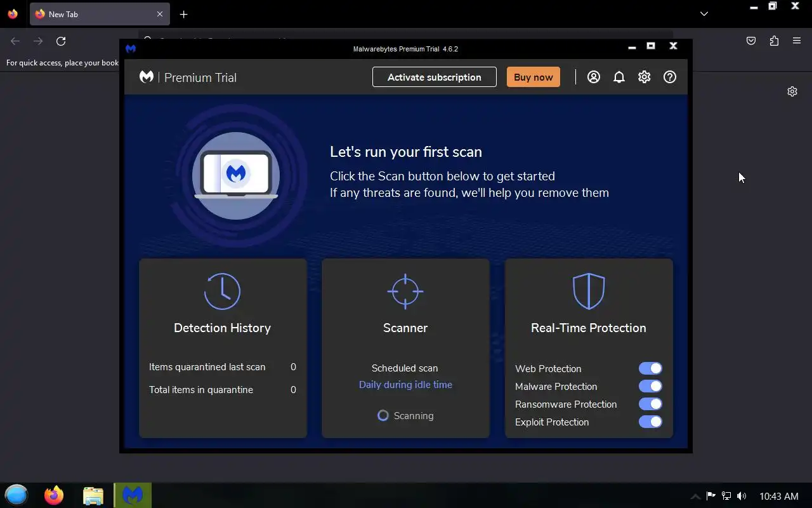Toggle Malware Protection switch
Screen dimensions: 812x508
(650, 386)
